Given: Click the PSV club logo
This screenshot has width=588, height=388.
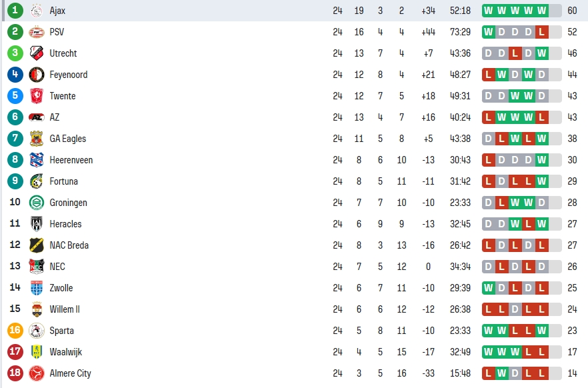Looking at the screenshot, I should [x=37, y=32].
